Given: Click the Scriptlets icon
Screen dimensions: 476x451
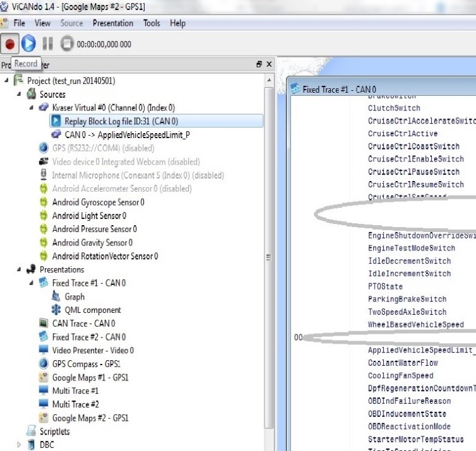Looking at the screenshot, I should [x=31, y=431].
